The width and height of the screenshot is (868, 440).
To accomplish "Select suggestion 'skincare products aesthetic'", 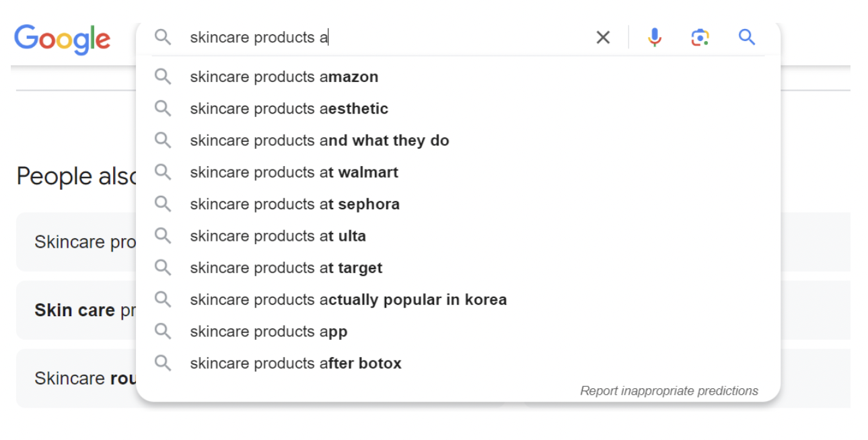I will (x=289, y=108).
